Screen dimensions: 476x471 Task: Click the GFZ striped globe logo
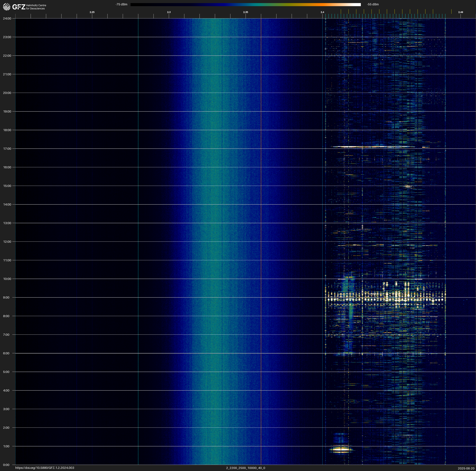(x=7, y=7)
